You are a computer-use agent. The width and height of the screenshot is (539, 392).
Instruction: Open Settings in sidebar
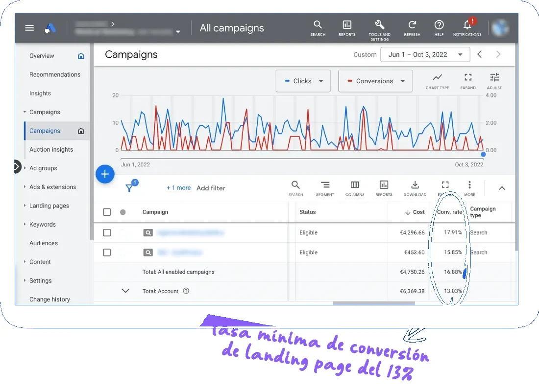[x=40, y=280]
